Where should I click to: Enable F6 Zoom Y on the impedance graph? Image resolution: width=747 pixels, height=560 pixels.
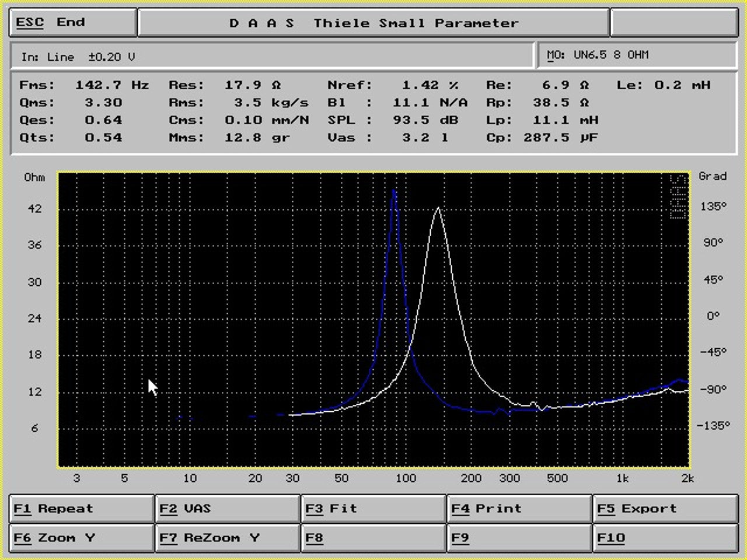pyautogui.click(x=81, y=537)
